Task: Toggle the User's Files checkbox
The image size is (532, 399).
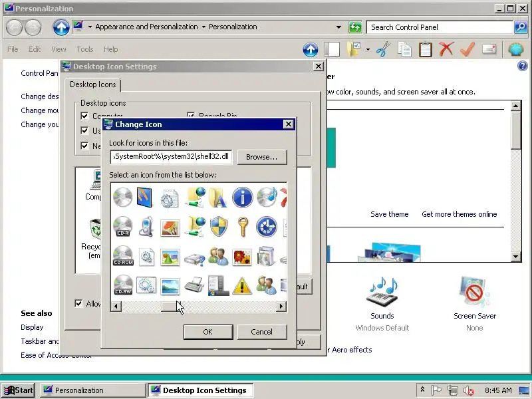Action: pyautogui.click(x=84, y=130)
